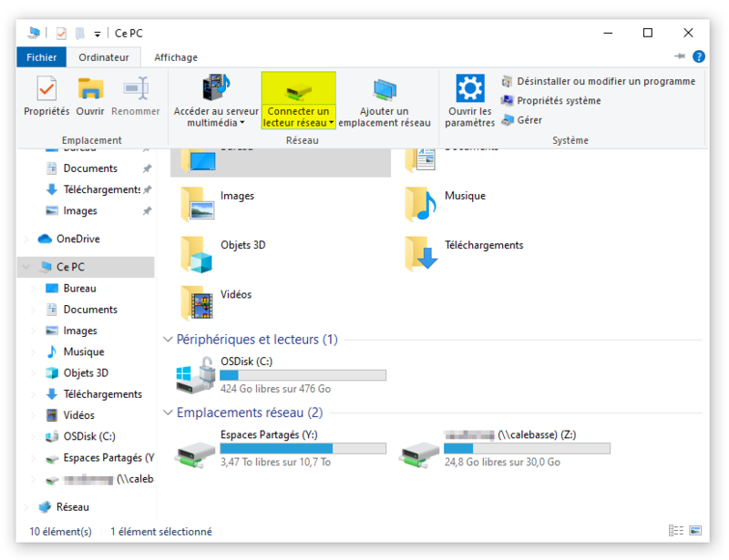This screenshot has width=729, height=560.
Task: Switch to the Affichage ribbon tab
Action: tap(175, 56)
